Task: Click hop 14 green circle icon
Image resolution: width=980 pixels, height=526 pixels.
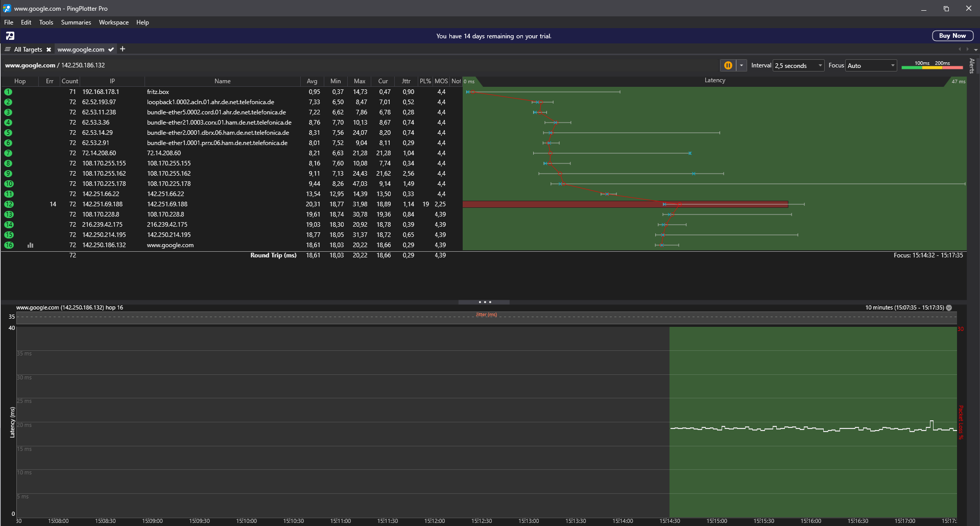Action: (x=9, y=225)
